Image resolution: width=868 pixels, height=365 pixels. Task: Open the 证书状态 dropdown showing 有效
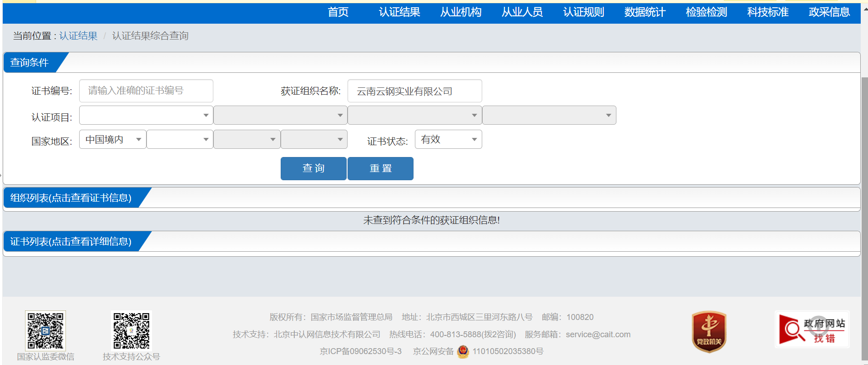(x=448, y=140)
